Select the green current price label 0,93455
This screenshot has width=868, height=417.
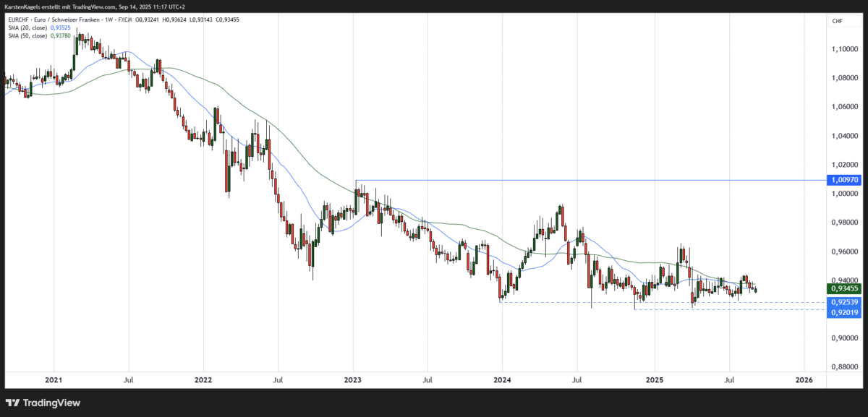pos(843,288)
